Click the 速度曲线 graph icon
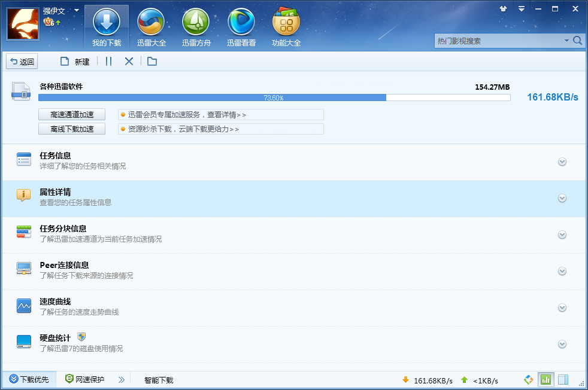Image resolution: width=588 pixels, height=390 pixels. coord(24,305)
